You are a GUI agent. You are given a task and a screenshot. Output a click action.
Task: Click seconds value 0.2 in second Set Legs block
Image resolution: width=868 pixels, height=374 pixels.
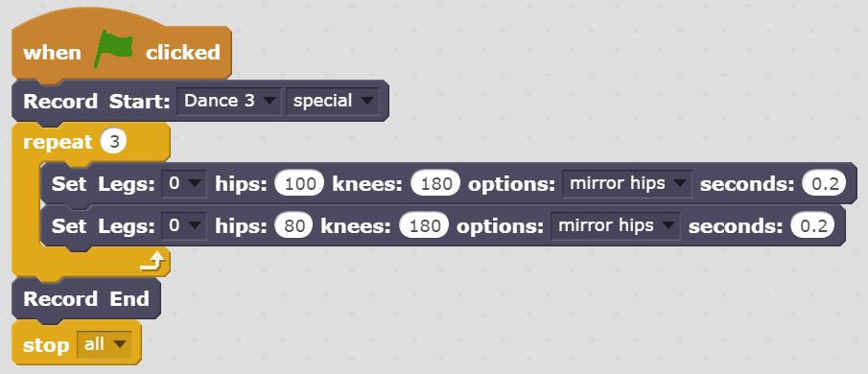(812, 225)
